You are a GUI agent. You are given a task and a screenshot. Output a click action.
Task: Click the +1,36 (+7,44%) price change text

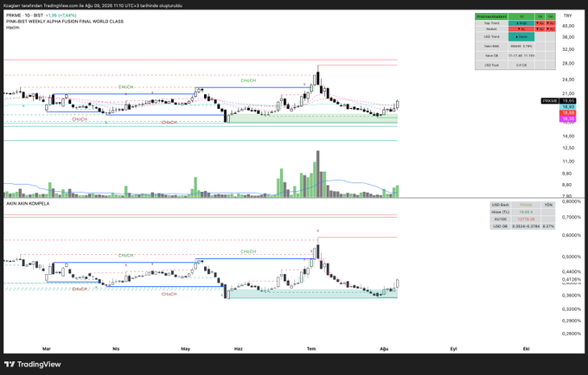pos(61,16)
